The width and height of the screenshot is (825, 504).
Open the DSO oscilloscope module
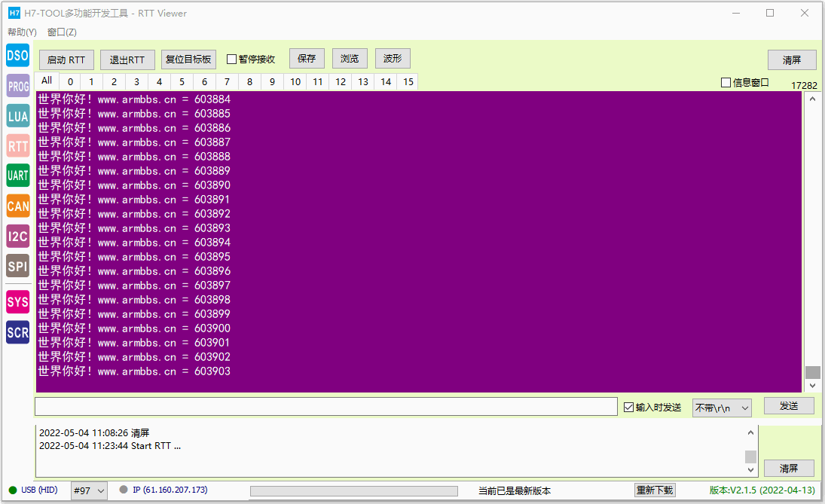pos(18,55)
